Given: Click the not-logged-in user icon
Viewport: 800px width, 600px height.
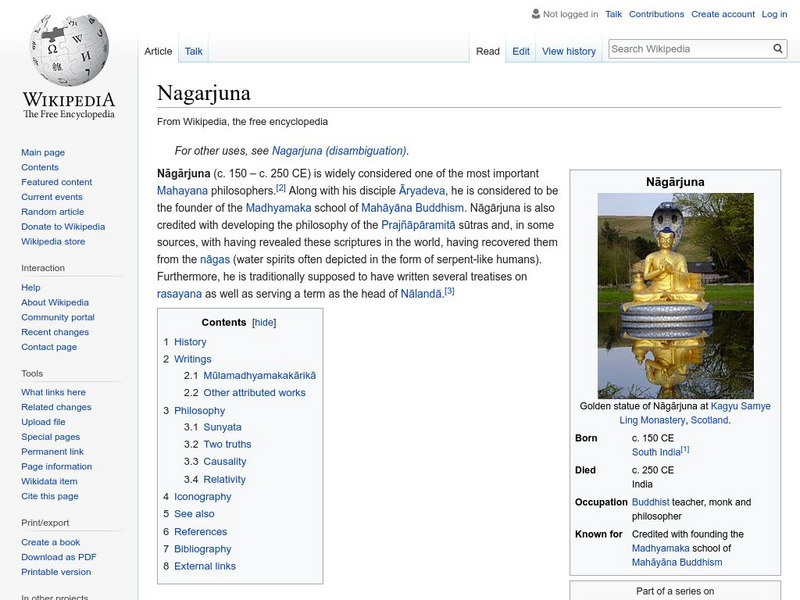Looking at the screenshot, I should click(536, 14).
